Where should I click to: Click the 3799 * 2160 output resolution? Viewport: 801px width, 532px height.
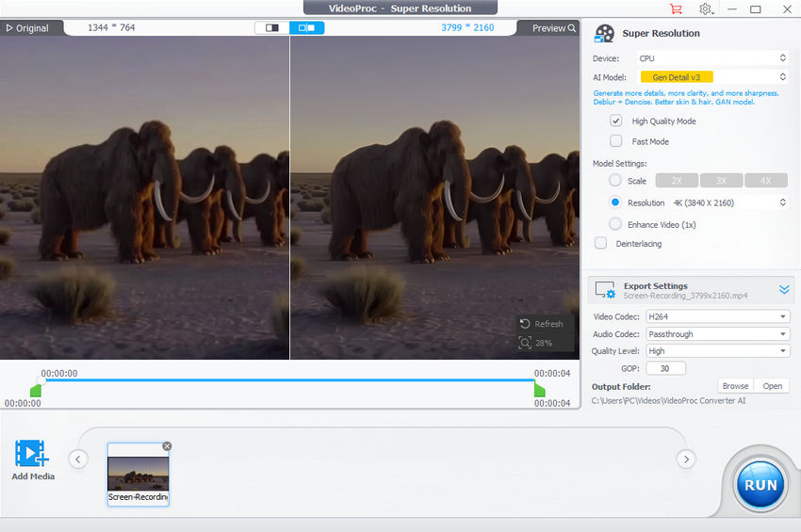pyautogui.click(x=467, y=27)
